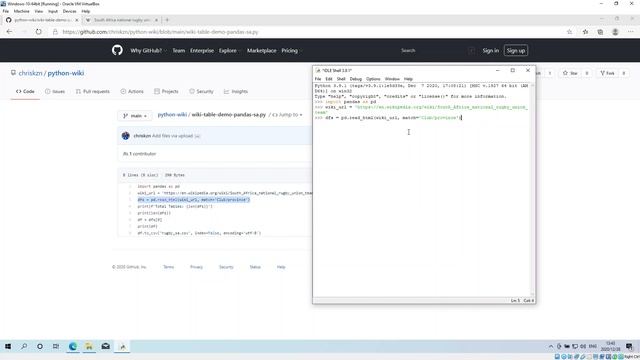Click the address bar lock icon
Screen dimensions: 640x360
(55, 32)
